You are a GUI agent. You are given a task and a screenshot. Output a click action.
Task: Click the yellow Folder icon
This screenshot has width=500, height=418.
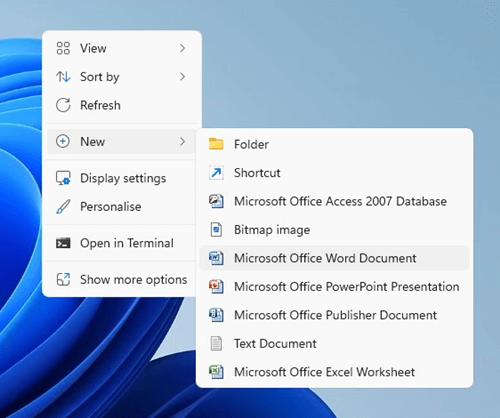tap(216, 144)
